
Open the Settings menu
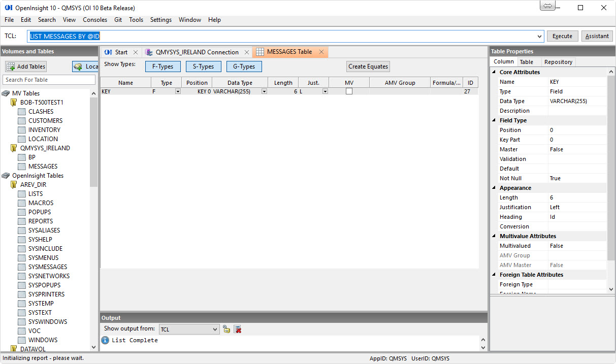[x=161, y=20]
